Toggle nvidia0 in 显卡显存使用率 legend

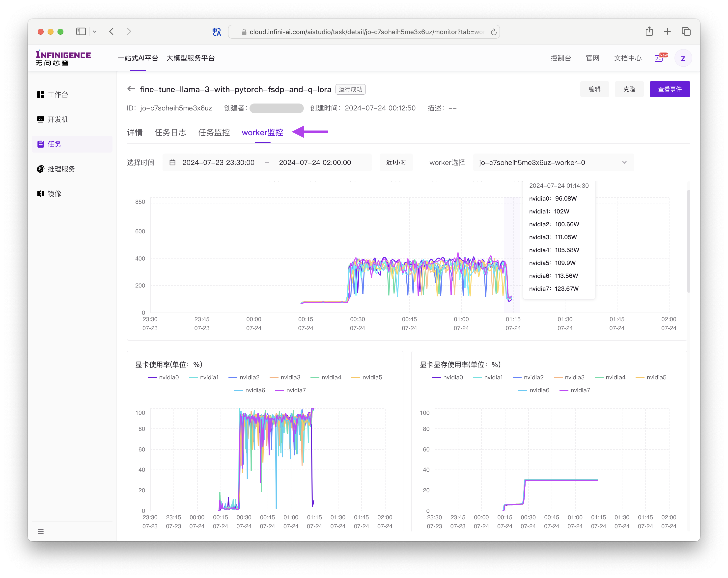(448, 377)
